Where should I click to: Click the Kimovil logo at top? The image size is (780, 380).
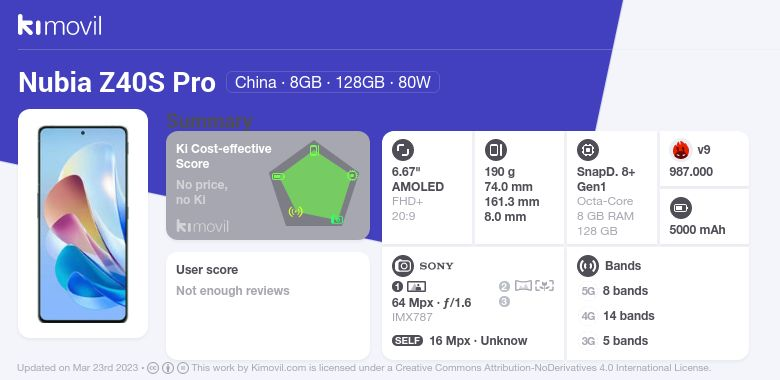pos(59,25)
